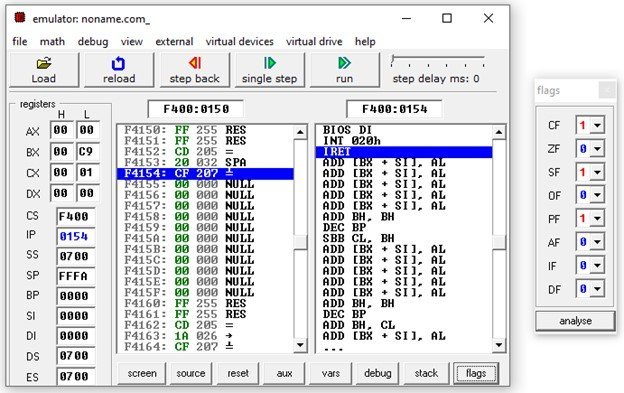Click the SI register field
Screen dimensions: 624x393
(76, 316)
